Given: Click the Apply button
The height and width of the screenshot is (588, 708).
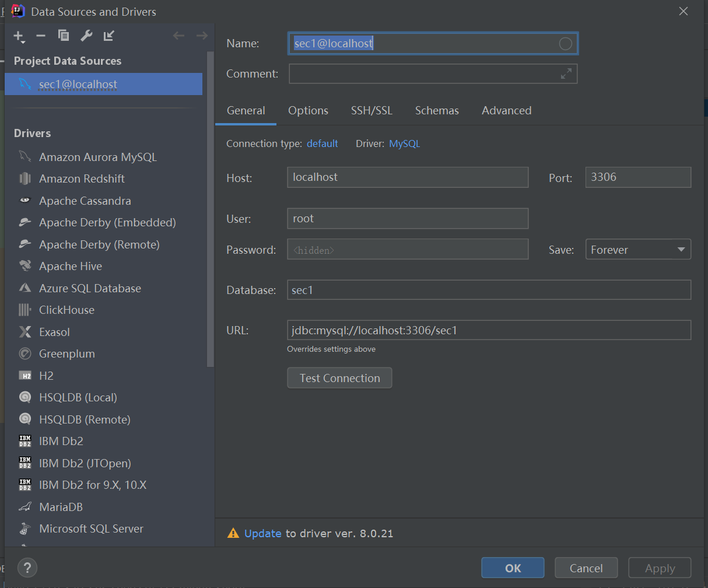Looking at the screenshot, I should tap(660, 568).
